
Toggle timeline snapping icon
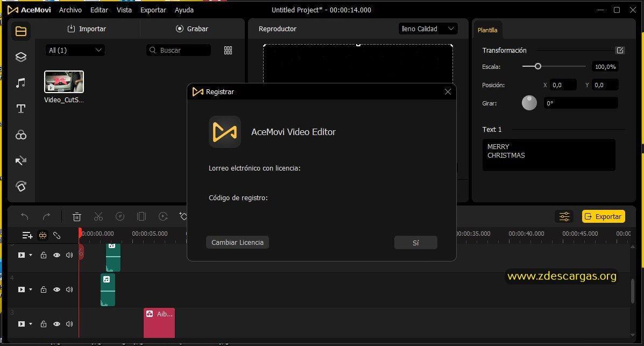pos(43,236)
